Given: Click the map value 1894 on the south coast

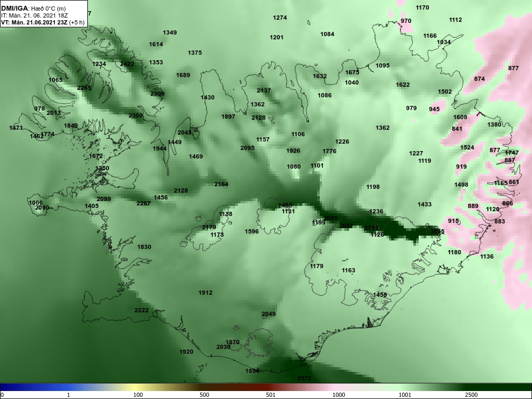Looking at the screenshot, I should [x=252, y=371].
